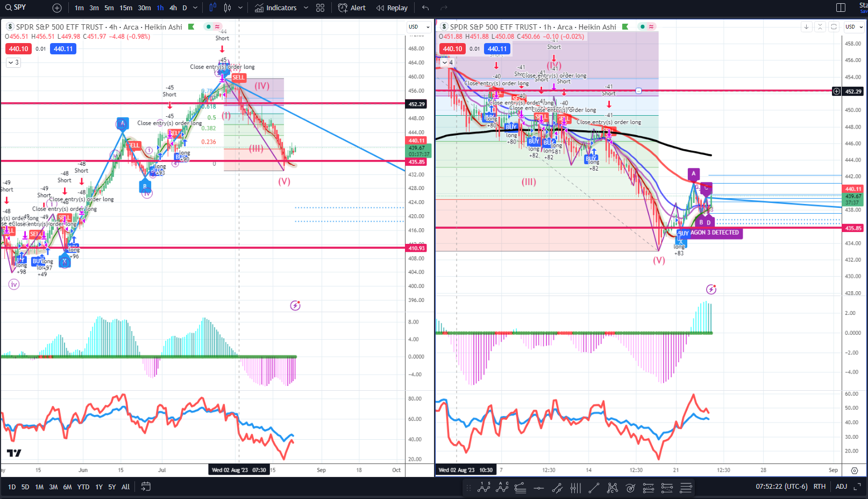Expand the Indicators favorites dropdown arrow
This screenshot has height=499, width=868.
pyautogui.click(x=306, y=8)
